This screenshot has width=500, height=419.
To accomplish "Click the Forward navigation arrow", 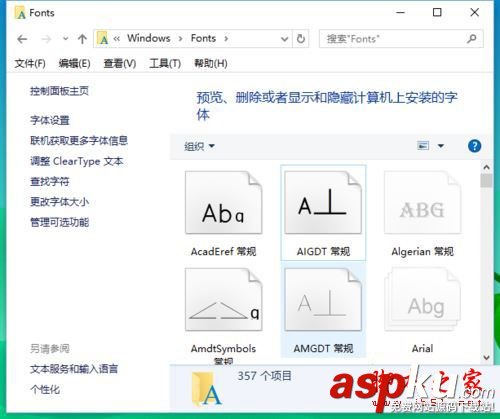I will [x=46, y=39].
